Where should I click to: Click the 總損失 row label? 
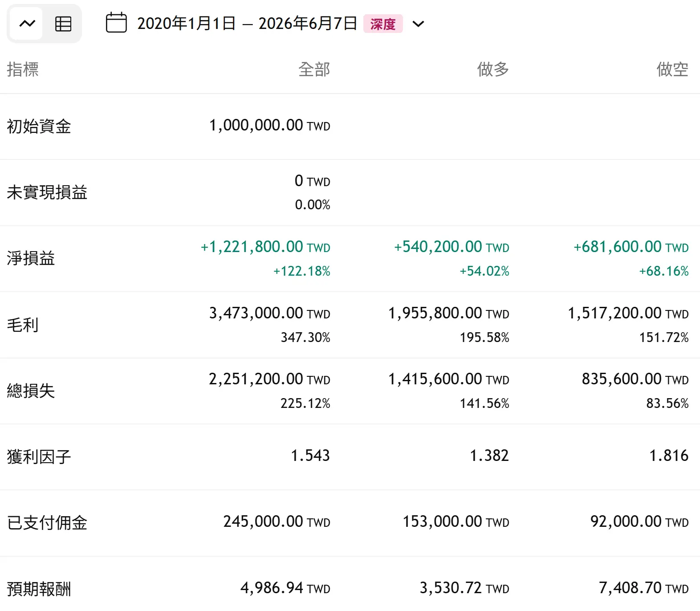31,391
